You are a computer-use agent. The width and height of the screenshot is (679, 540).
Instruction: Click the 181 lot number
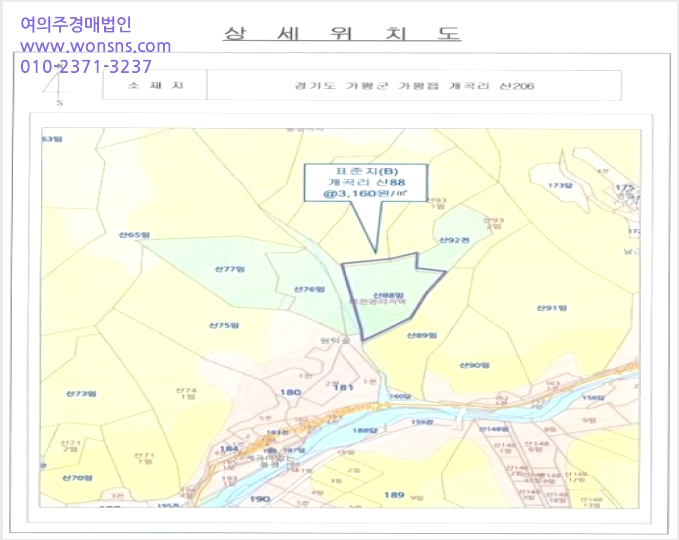coord(343,388)
